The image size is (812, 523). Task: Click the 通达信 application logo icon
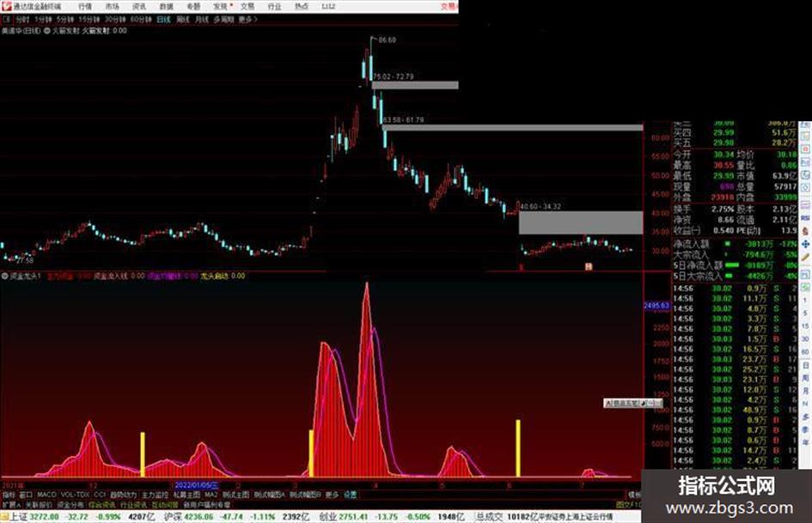coord(6,6)
